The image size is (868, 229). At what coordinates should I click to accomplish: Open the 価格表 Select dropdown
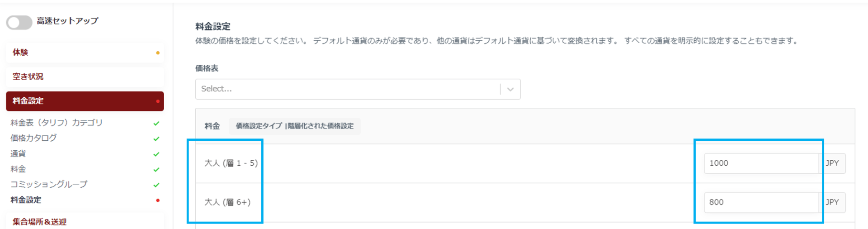tap(348, 89)
